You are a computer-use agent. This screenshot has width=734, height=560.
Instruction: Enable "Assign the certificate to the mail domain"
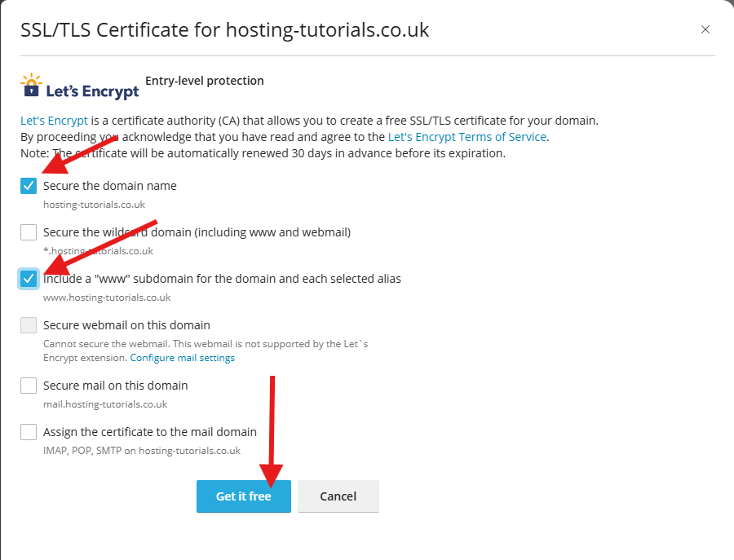(28, 431)
